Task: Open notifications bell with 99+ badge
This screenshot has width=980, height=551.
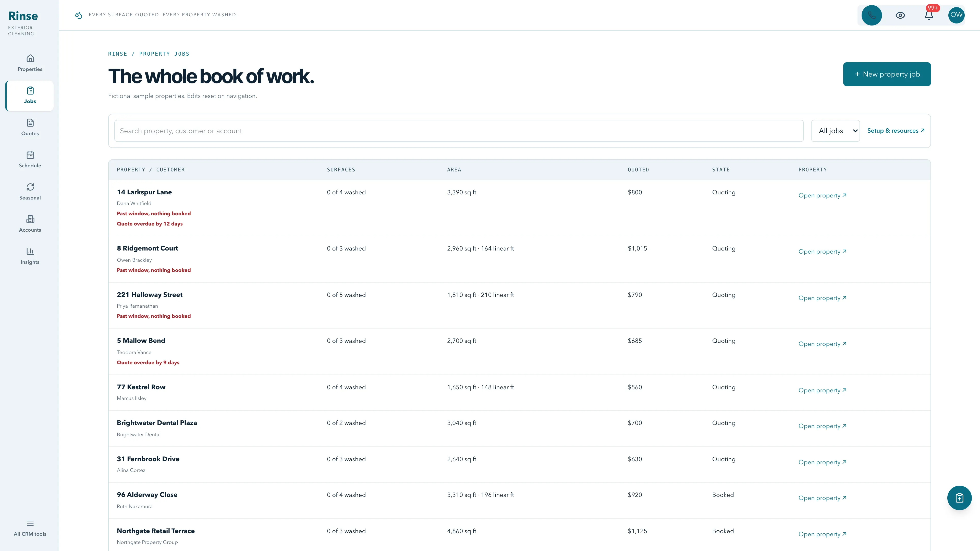Action: pyautogui.click(x=929, y=15)
